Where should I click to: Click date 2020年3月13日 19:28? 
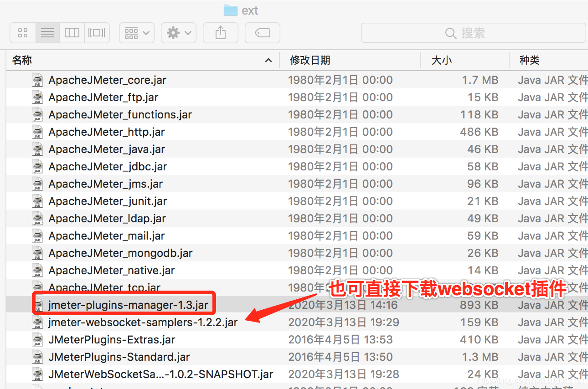[x=344, y=374]
